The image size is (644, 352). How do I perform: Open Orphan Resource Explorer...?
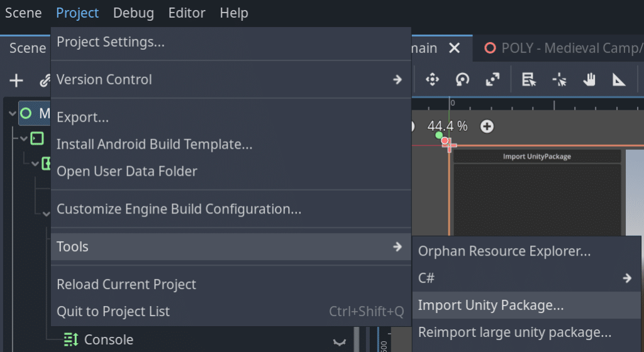click(x=526, y=251)
